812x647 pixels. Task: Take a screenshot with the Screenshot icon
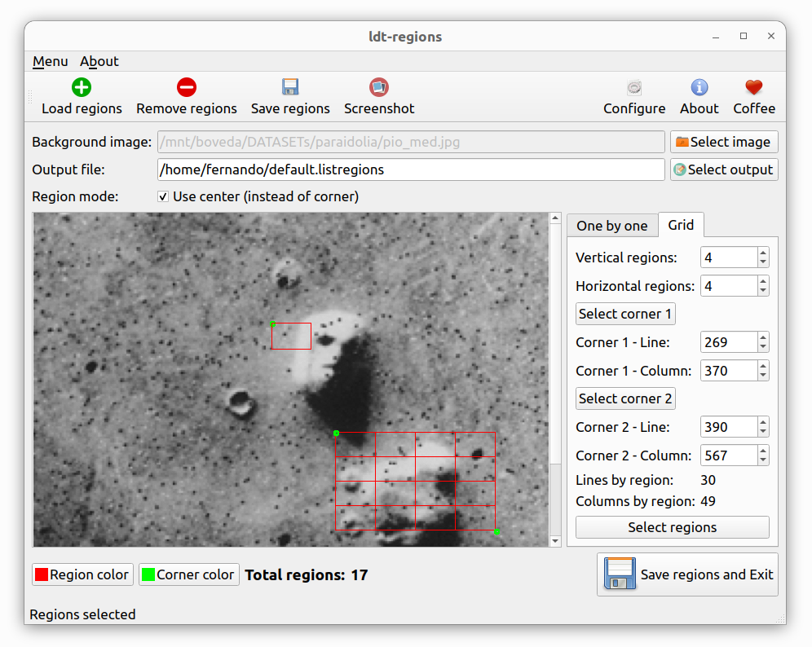379,87
